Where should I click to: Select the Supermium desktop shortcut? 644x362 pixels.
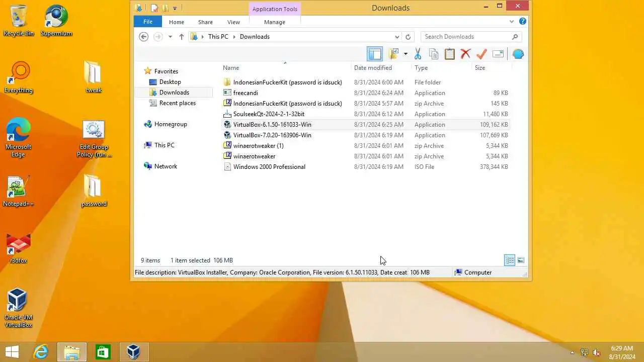click(56, 21)
